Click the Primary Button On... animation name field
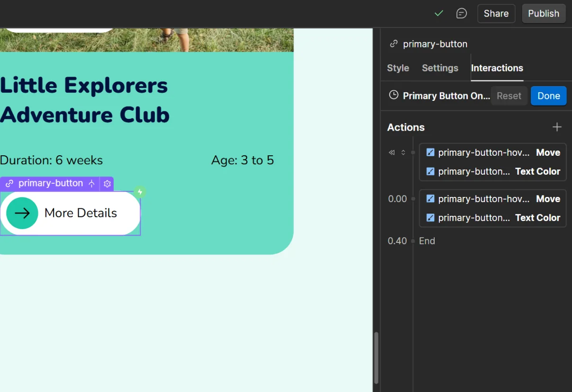 tap(446, 96)
